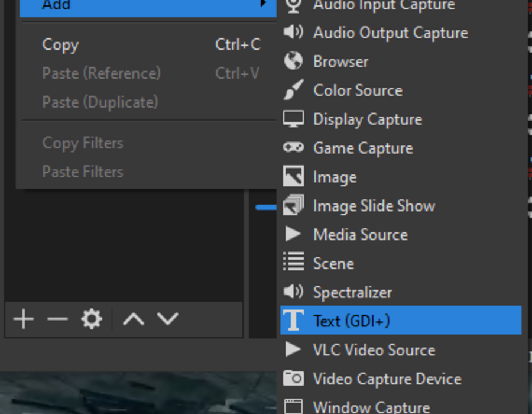The height and width of the screenshot is (414, 532).
Task: Move source up with the up chevron
Action: 134,319
